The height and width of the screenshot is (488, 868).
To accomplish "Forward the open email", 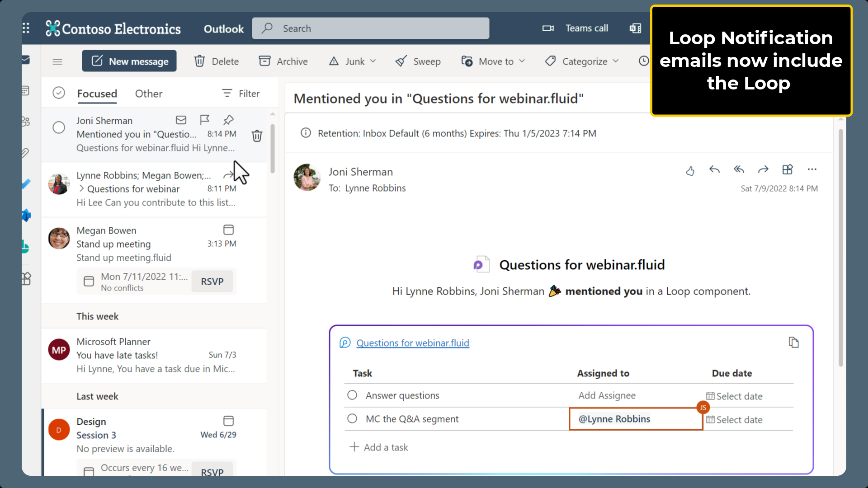I will click(763, 169).
